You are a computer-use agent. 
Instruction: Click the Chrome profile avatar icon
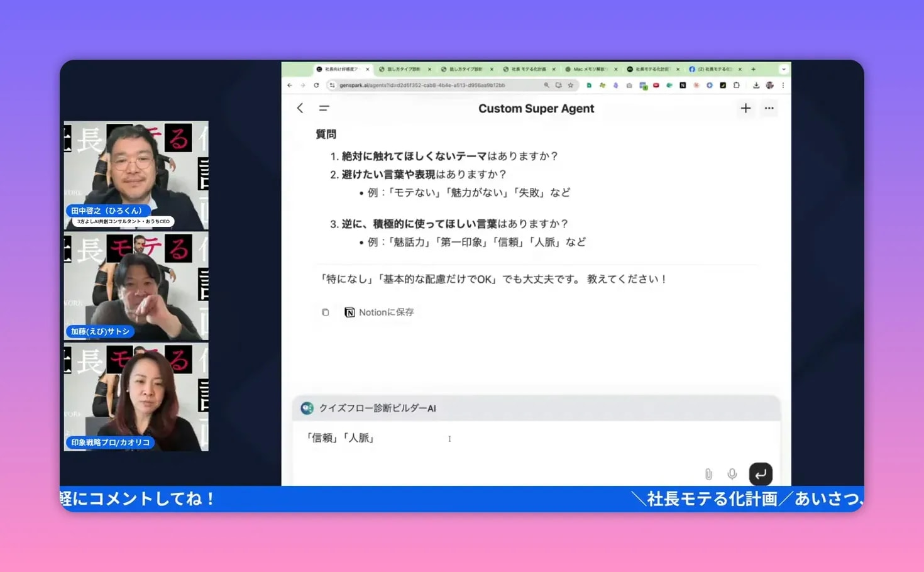pyautogui.click(x=769, y=85)
